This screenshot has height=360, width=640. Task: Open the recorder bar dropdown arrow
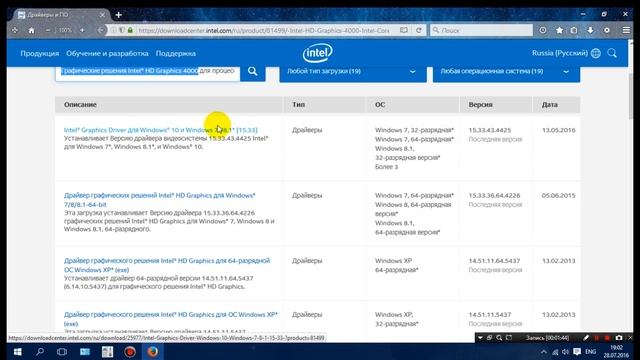(480, 338)
